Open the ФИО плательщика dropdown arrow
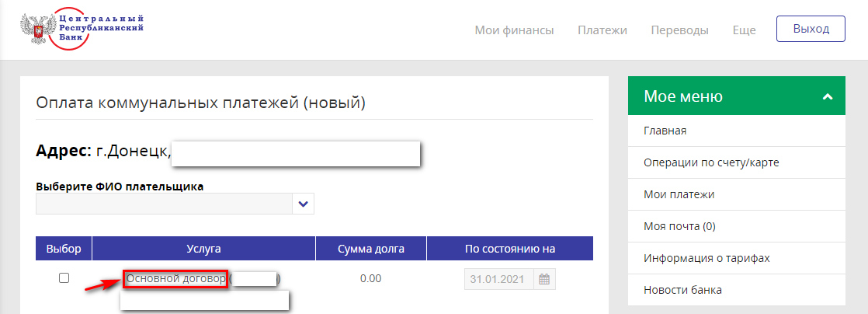Screen dimensions: 868x314 pos(303,204)
